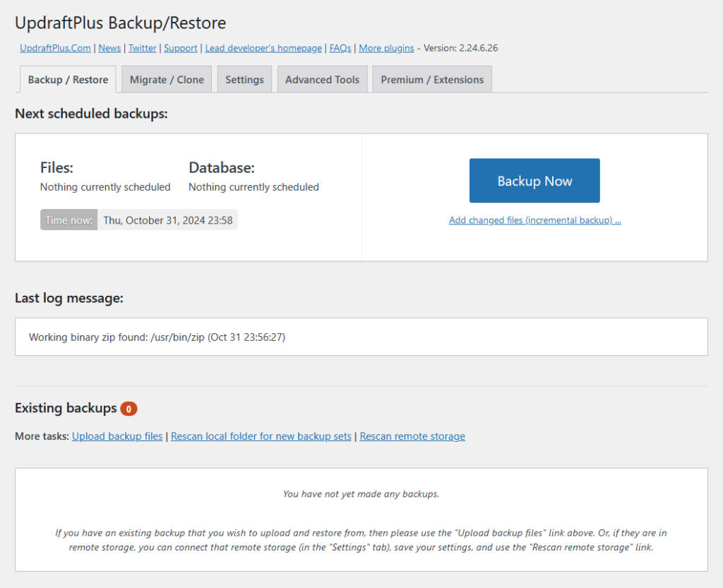Click the Backup Now button
This screenshot has height=588, width=723.
coord(534,181)
